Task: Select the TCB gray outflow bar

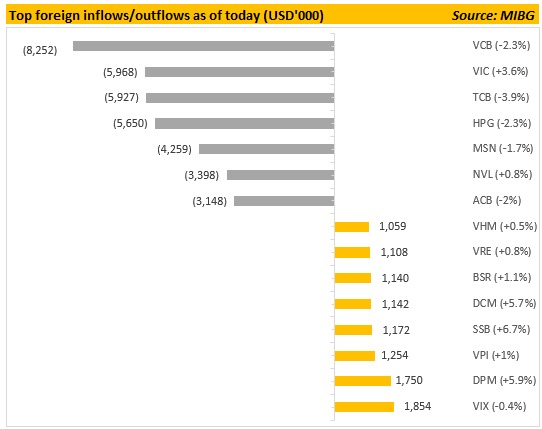Action: [x=240, y=98]
